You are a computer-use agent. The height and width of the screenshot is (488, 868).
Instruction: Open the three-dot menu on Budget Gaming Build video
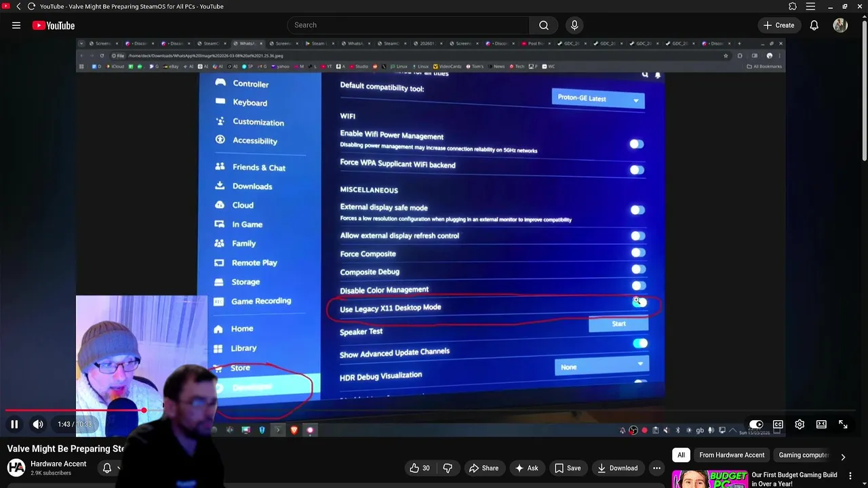coord(850,476)
